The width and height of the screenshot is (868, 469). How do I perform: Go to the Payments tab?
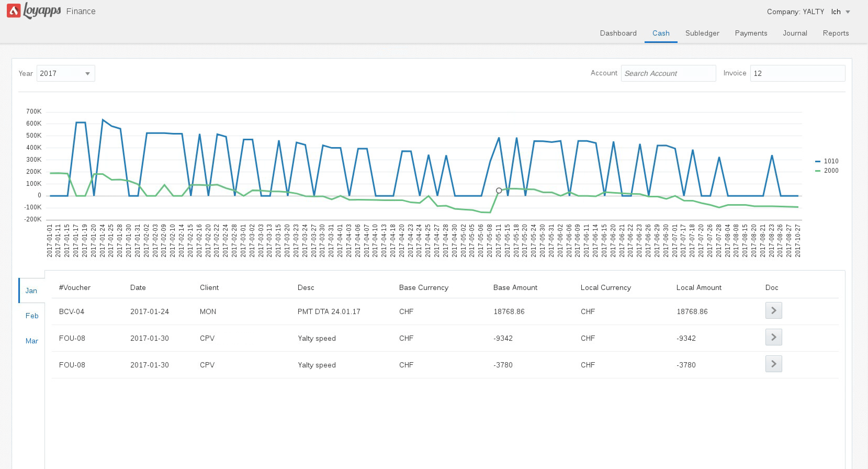click(751, 33)
